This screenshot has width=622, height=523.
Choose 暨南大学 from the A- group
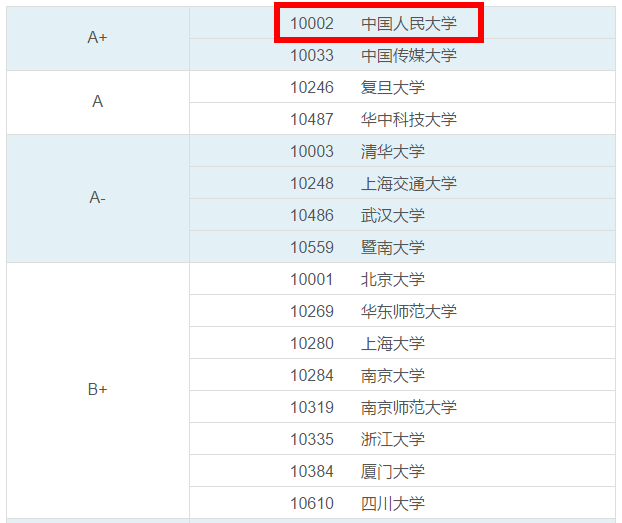tap(392, 247)
